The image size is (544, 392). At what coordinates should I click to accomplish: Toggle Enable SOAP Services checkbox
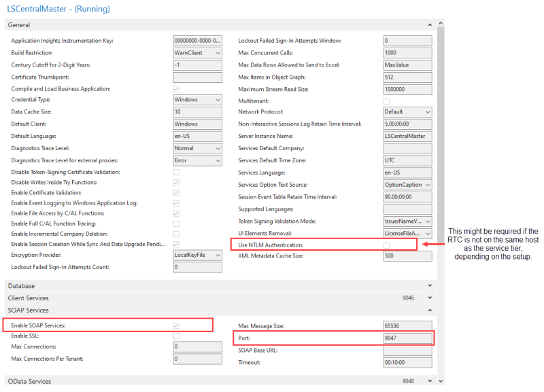pos(177,326)
